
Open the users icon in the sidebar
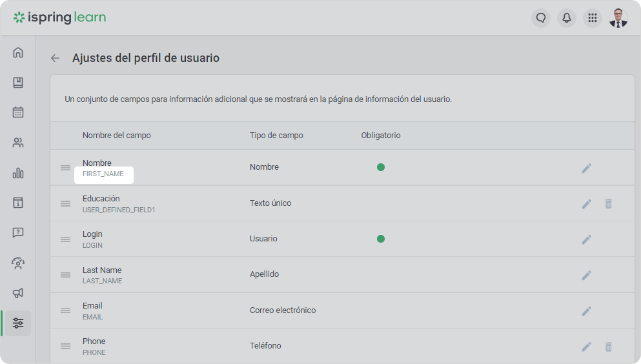click(x=18, y=143)
